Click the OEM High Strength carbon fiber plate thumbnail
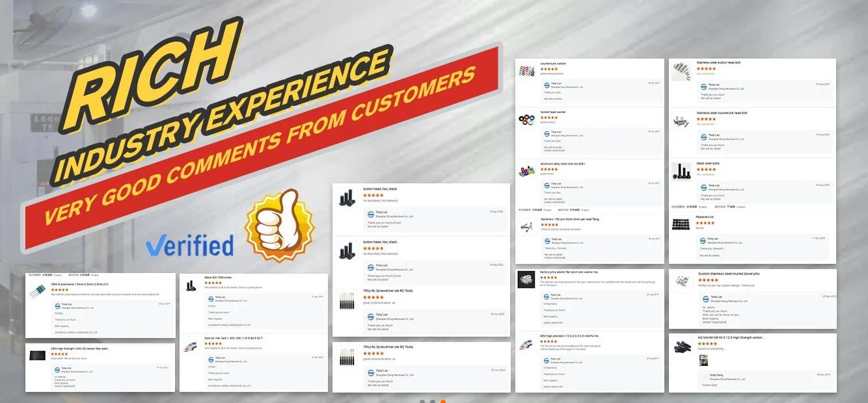868x403 pixels. pyautogui.click(x=37, y=355)
